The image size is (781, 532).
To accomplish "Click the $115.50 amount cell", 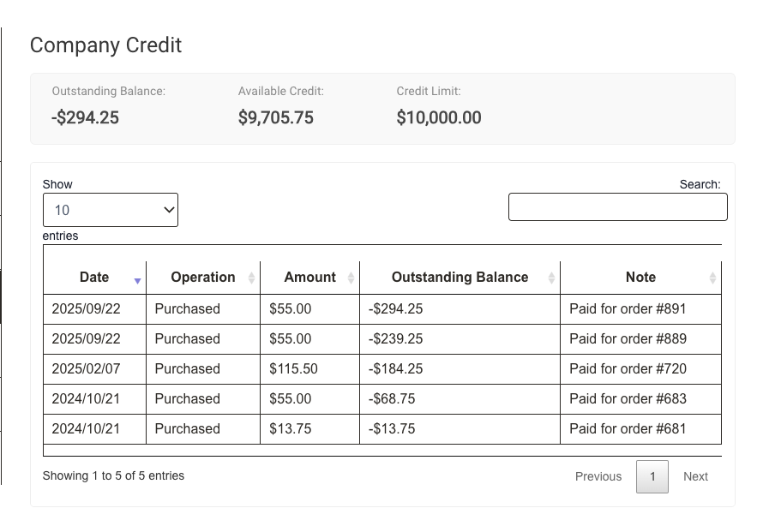I will click(293, 369).
